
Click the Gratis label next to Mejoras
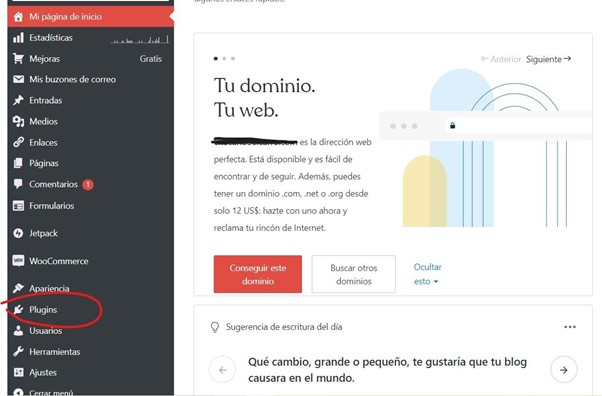[x=150, y=59]
